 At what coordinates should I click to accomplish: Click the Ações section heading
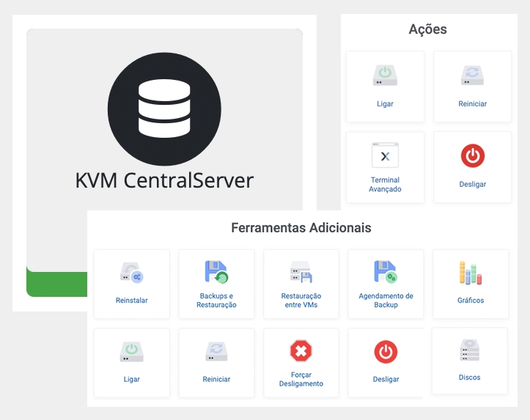coord(427,29)
